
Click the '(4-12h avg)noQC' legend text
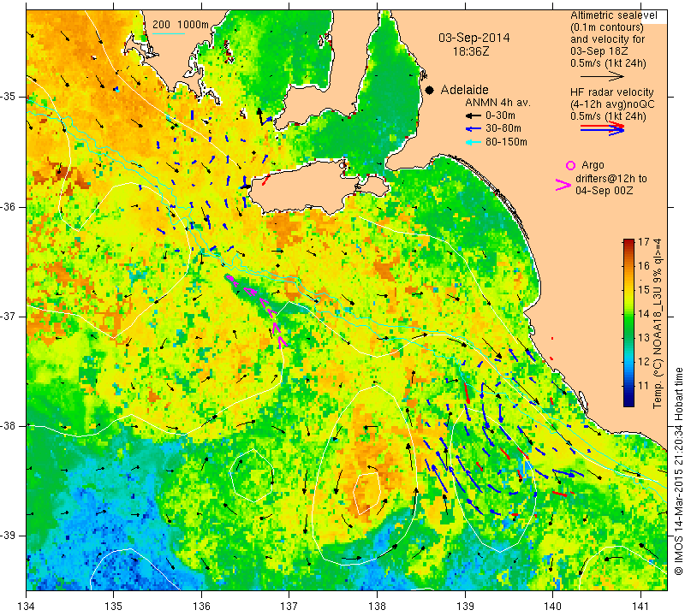[612, 104]
